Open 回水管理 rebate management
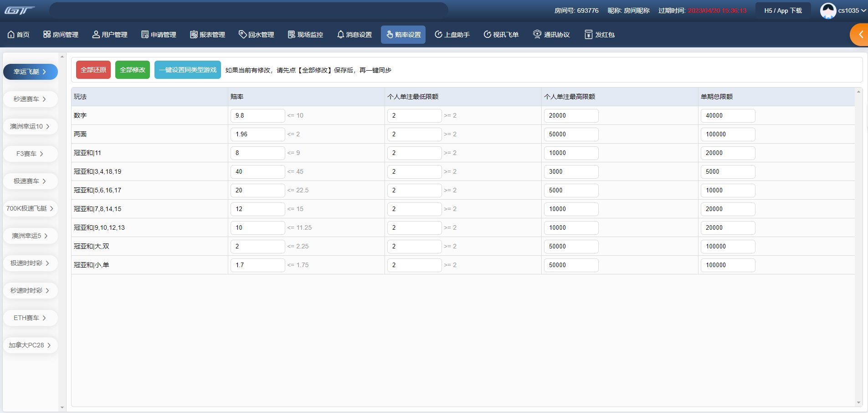 (257, 35)
